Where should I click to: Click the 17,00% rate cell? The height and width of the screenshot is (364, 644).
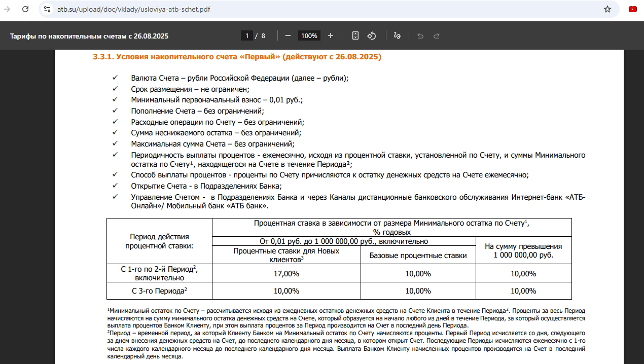(x=287, y=274)
